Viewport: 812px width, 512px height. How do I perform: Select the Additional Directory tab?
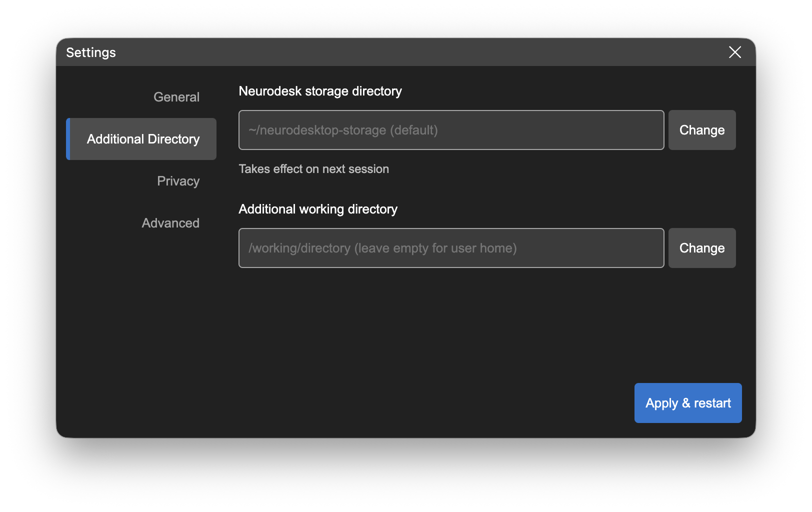pyautogui.click(x=141, y=139)
